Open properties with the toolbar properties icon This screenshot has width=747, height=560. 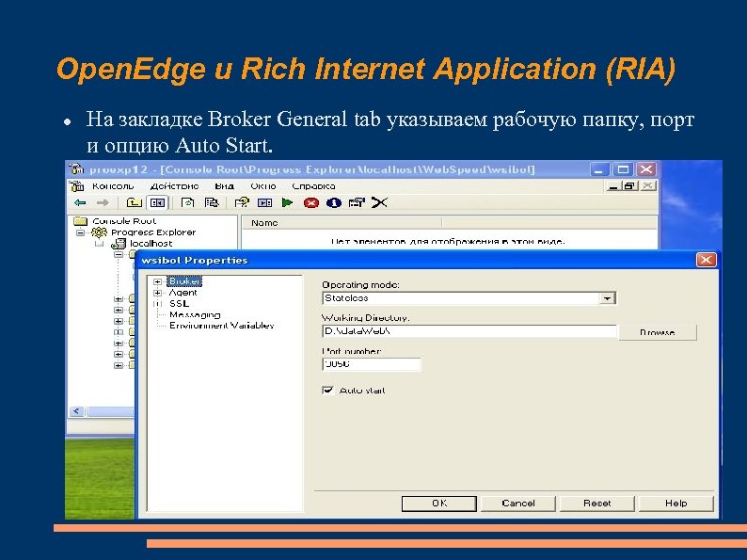357,202
